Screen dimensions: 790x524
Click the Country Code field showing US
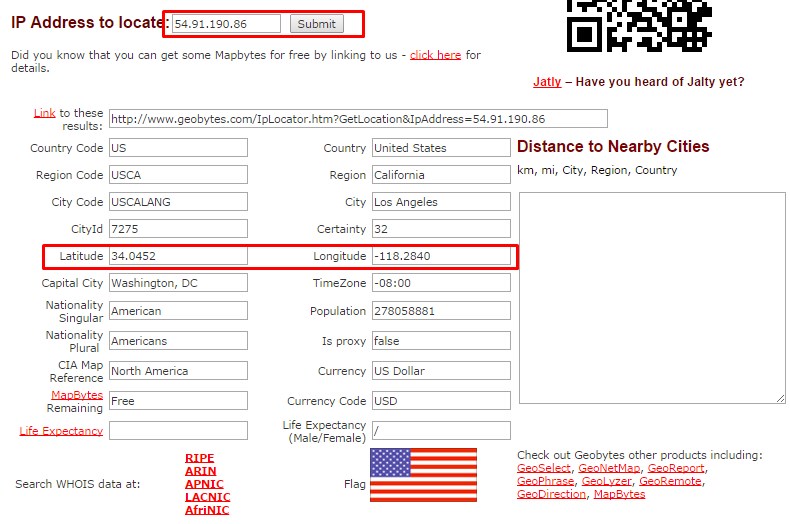pyautogui.click(x=178, y=148)
